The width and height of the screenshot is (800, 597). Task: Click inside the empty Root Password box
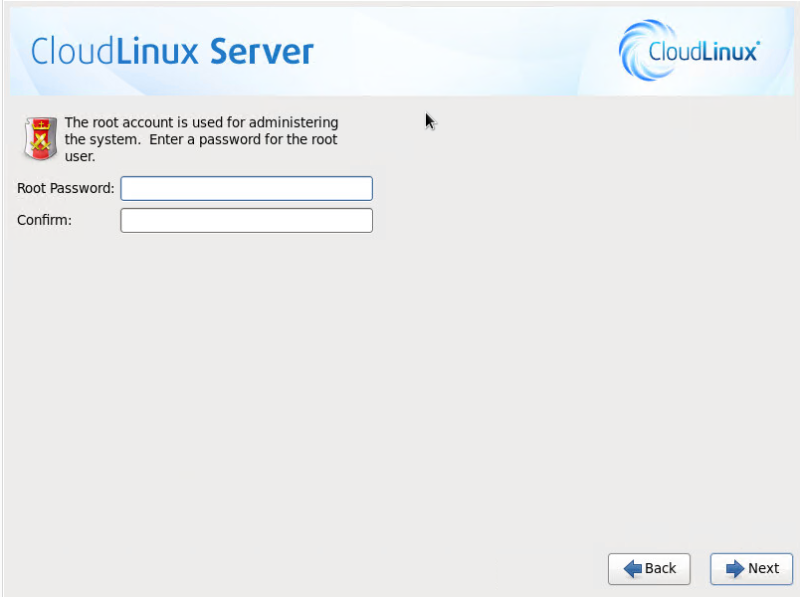[246, 188]
